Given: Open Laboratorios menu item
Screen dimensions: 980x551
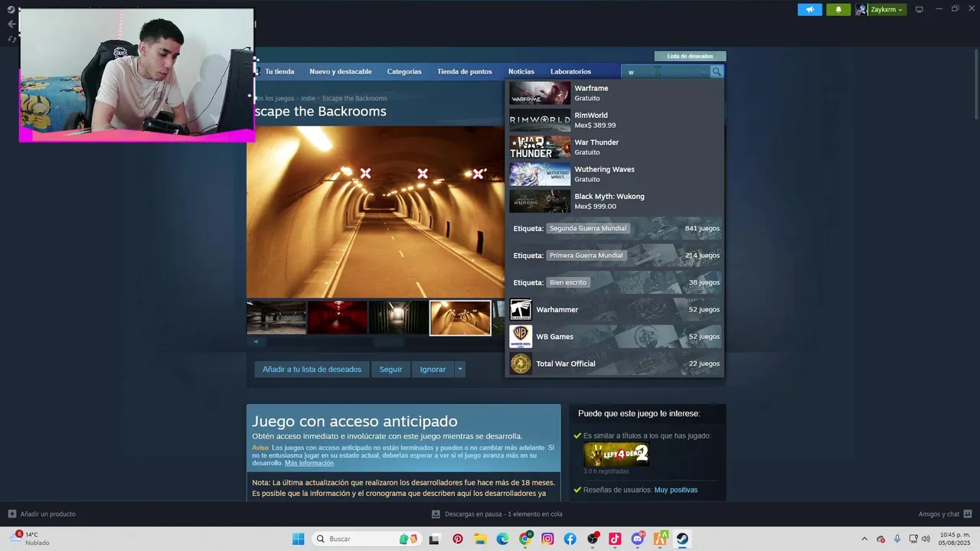Looking at the screenshot, I should click(x=570, y=72).
